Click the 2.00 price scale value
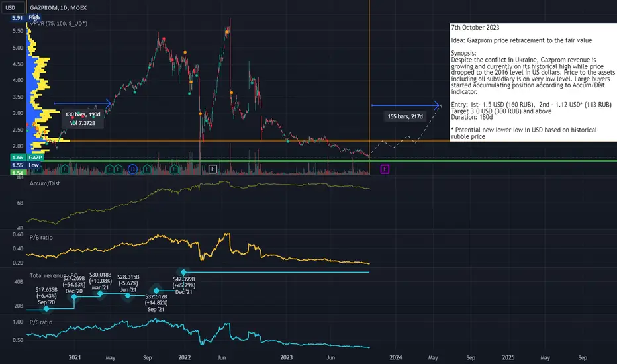 [x=18, y=146]
